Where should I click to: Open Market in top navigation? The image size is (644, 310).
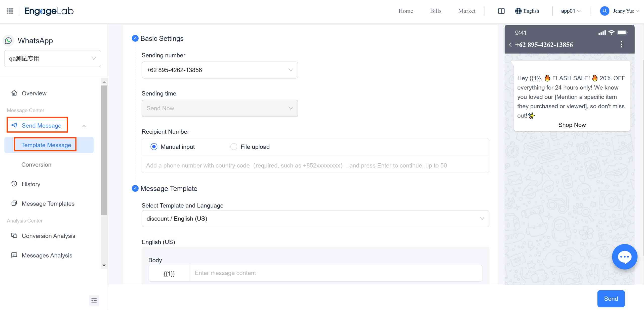tap(467, 11)
